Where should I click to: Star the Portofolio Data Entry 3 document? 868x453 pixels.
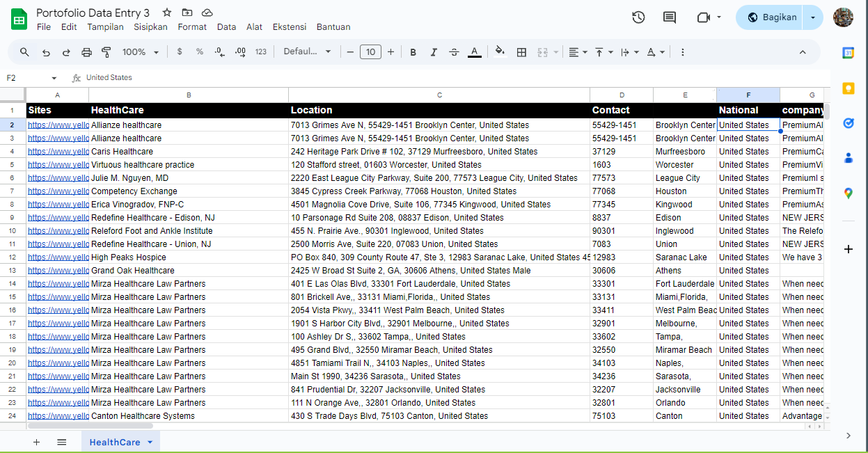coord(167,13)
